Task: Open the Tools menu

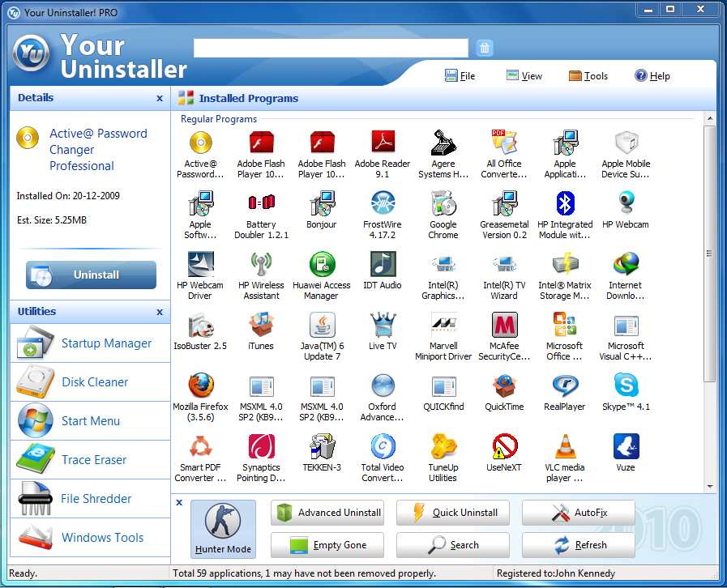Action: click(588, 76)
